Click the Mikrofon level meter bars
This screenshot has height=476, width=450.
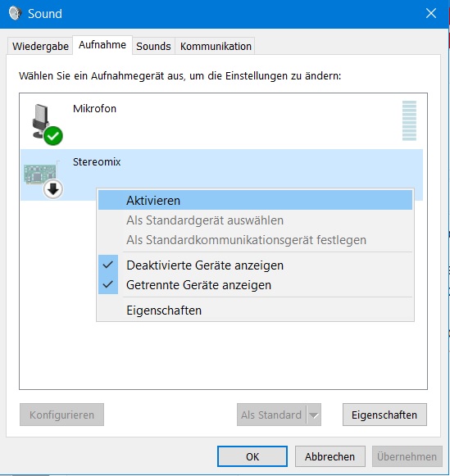(x=409, y=120)
